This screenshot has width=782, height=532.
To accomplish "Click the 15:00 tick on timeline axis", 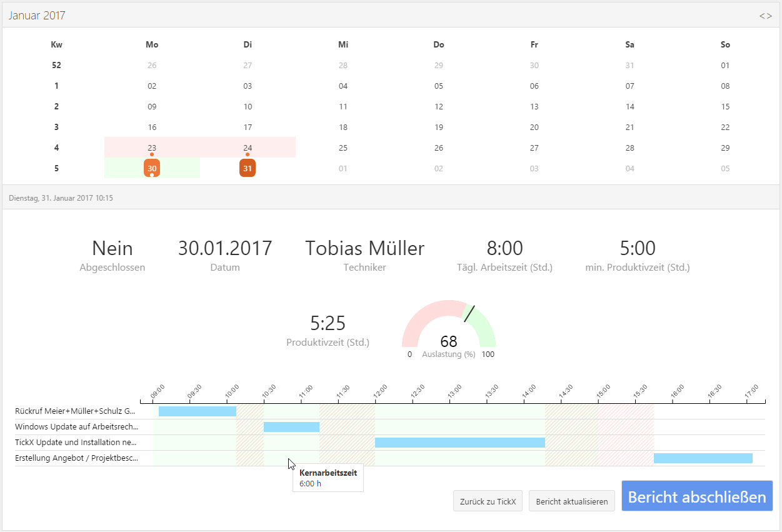I will pyautogui.click(x=602, y=392).
